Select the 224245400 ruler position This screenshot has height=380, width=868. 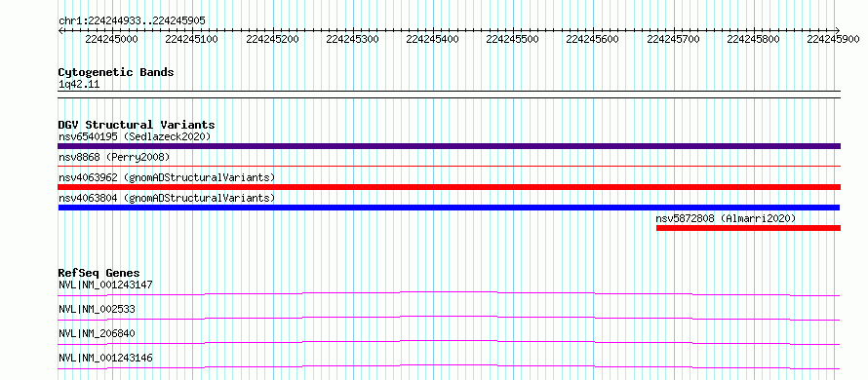432,39
